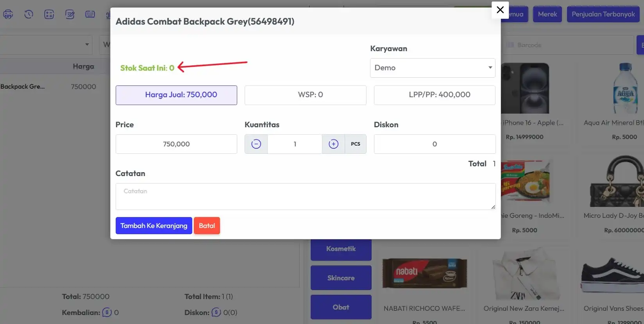Open the transaction history clock icon
The image size is (644, 324).
pyautogui.click(x=29, y=14)
